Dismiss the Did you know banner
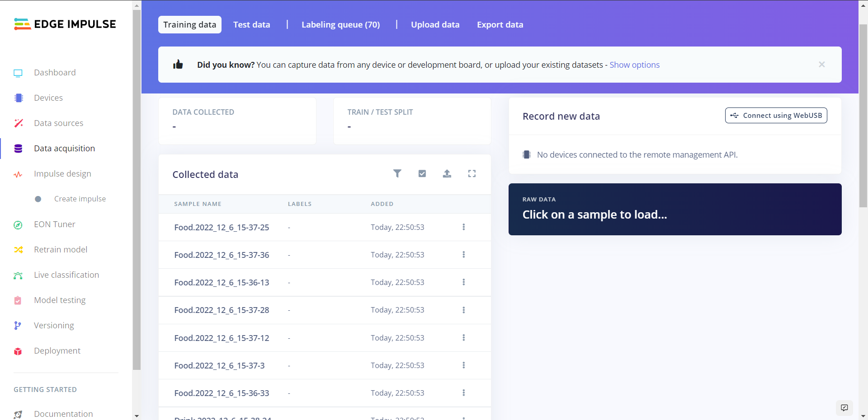Image resolution: width=868 pixels, height=420 pixels. click(821, 65)
